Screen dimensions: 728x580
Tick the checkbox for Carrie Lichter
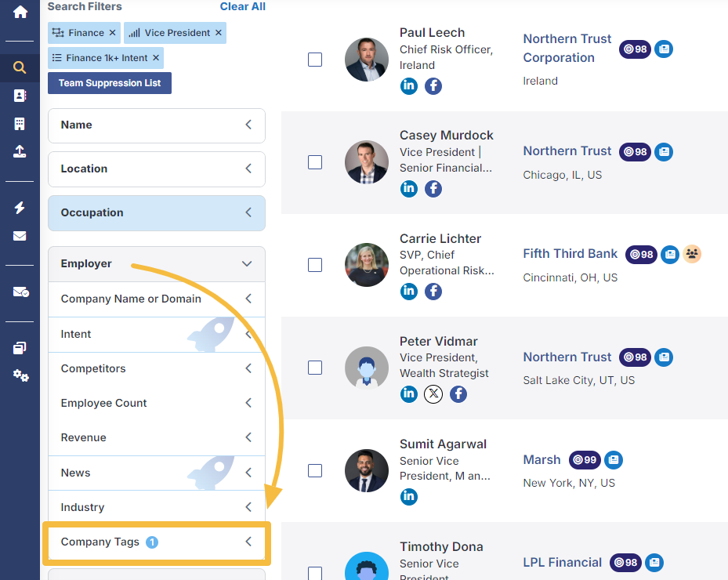[x=315, y=265]
